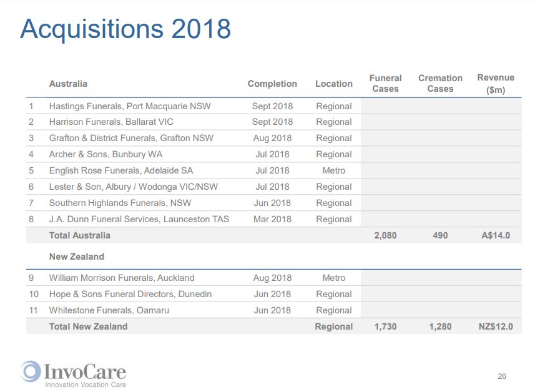
Task: Select the "Acquisitions 2018" slide title
Action: tap(125, 29)
